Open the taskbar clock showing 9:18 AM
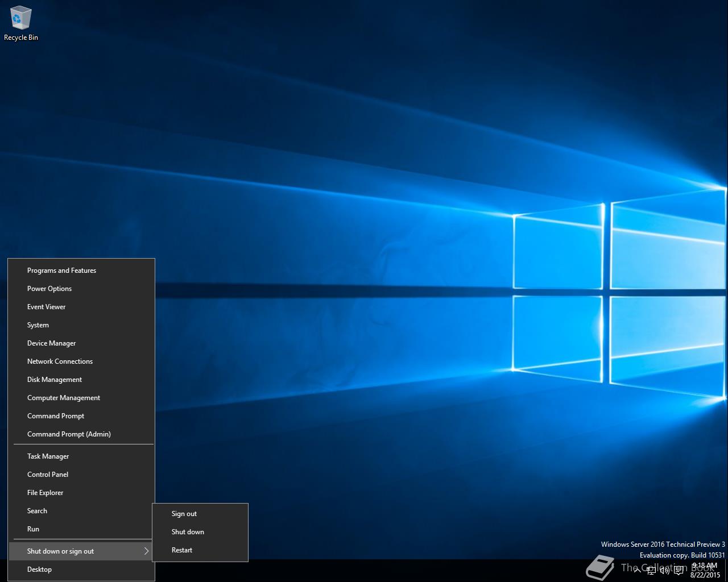The height and width of the screenshot is (582, 728). pyautogui.click(x=705, y=570)
